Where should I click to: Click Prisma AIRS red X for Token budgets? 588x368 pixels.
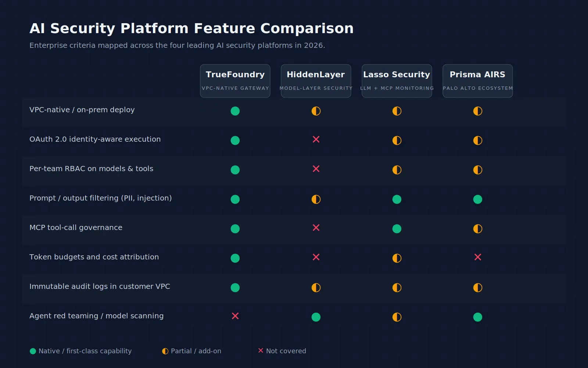(x=478, y=257)
